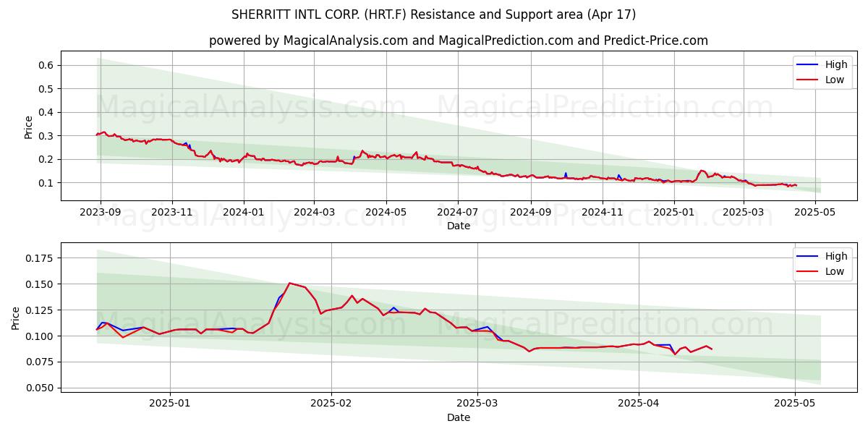The image size is (868, 434).
Task: Click the late-January price peak on bottom chart
Action: 289,283
